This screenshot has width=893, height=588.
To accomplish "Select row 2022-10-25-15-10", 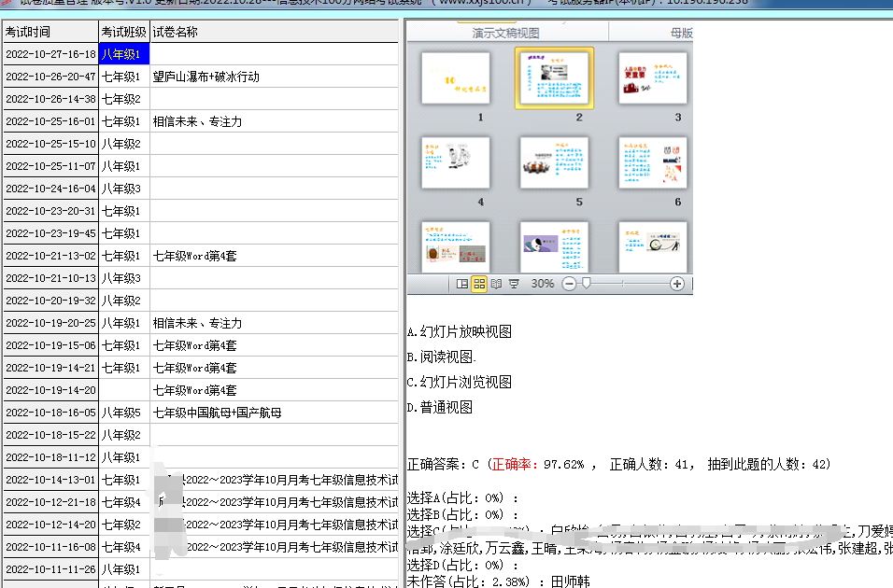I will 201,144.
